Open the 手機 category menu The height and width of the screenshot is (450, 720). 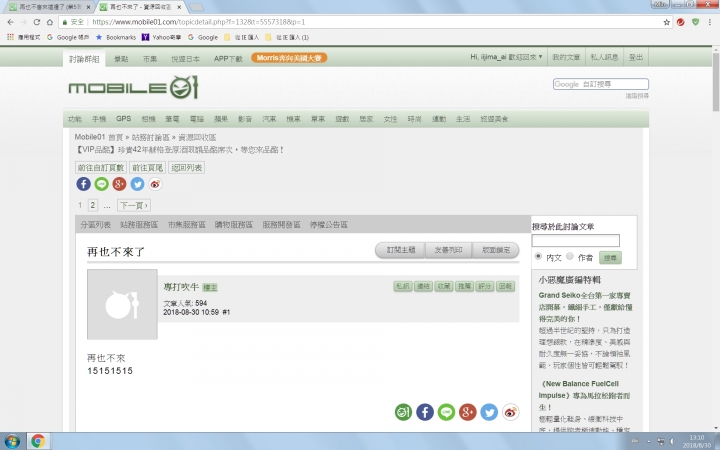point(99,119)
